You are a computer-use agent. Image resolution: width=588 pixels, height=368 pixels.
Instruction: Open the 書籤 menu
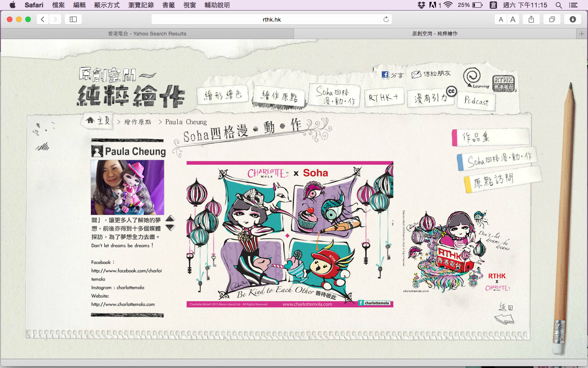click(x=169, y=5)
